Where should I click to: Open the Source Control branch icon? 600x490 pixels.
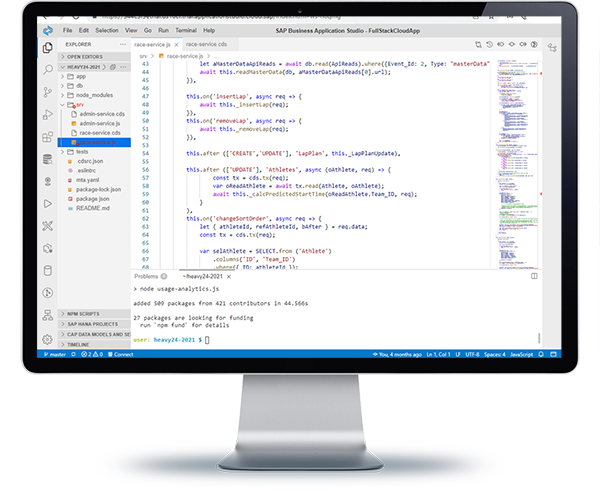[47, 92]
